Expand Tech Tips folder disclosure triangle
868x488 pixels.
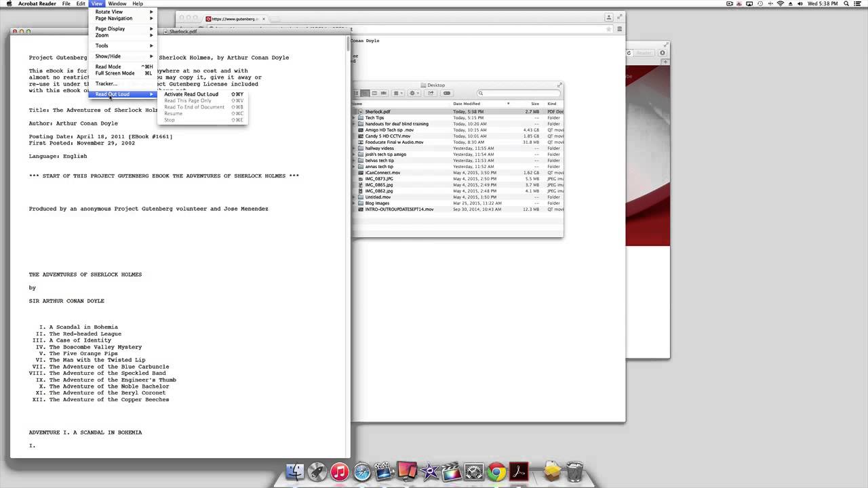click(x=355, y=118)
